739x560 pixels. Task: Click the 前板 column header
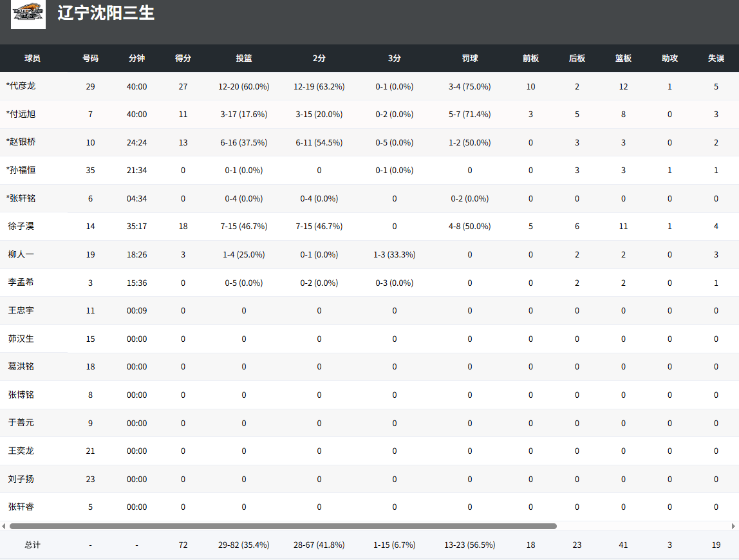530,58
